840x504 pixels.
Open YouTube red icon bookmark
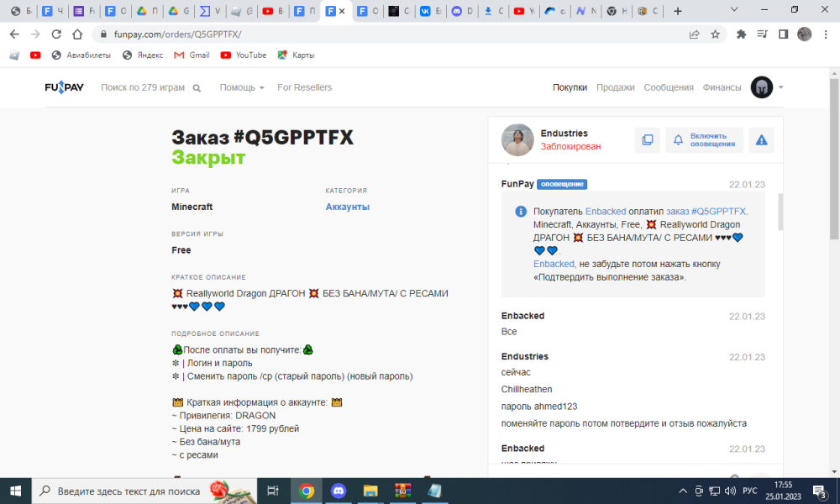(35, 55)
